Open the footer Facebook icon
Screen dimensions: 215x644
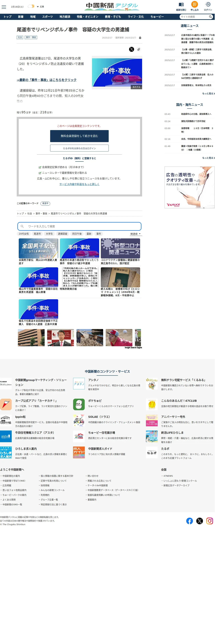(189, 521)
